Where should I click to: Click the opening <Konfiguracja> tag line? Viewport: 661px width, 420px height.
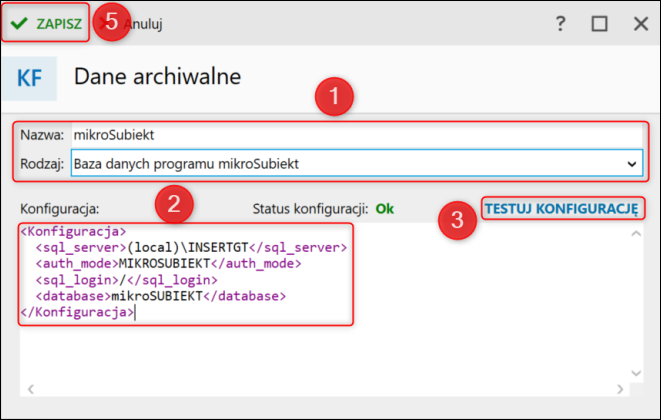click(73, 232)
